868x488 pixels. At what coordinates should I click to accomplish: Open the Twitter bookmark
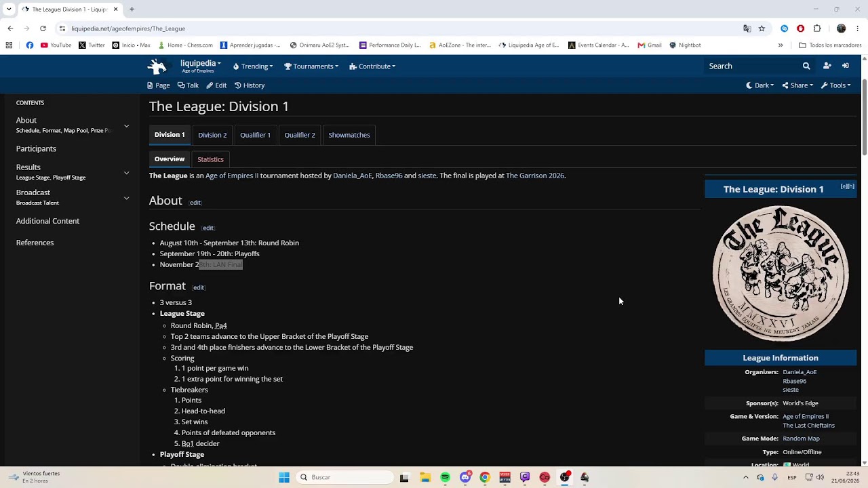pos(92,45)
